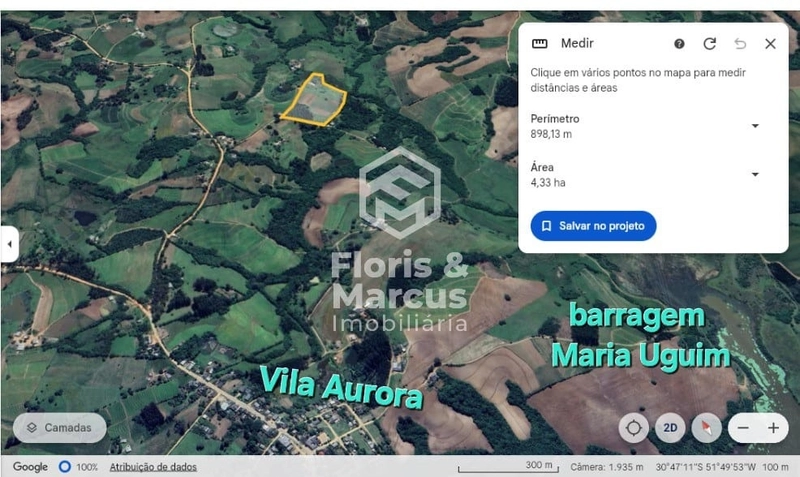Click the 100 m elevation readout

(x=775, y=467)
